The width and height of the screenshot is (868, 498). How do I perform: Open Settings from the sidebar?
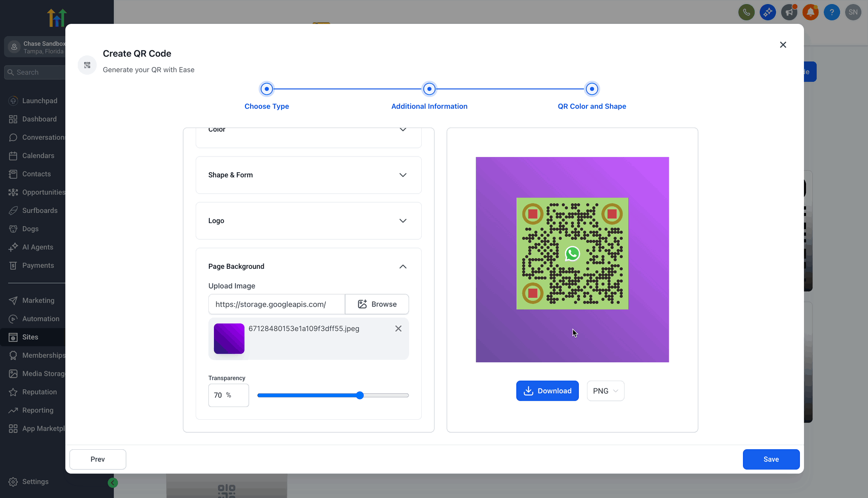click(x=36, y=482)
